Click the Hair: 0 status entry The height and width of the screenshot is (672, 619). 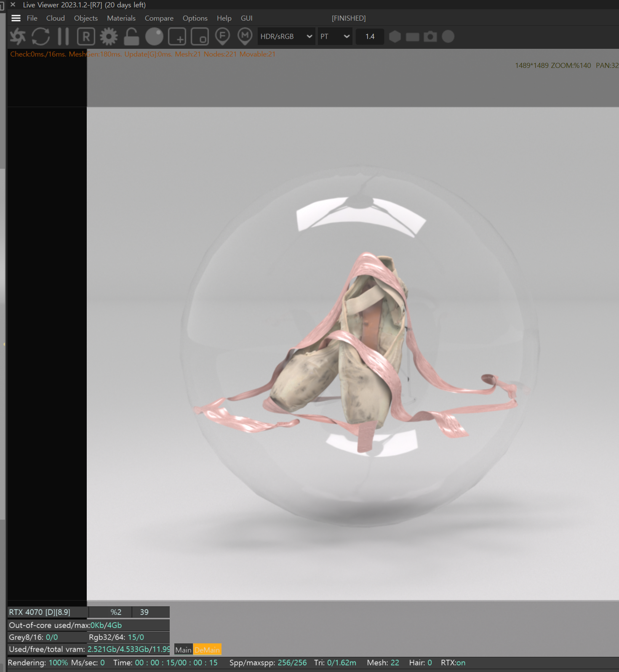pyautogui.click(x=420, y=662)
